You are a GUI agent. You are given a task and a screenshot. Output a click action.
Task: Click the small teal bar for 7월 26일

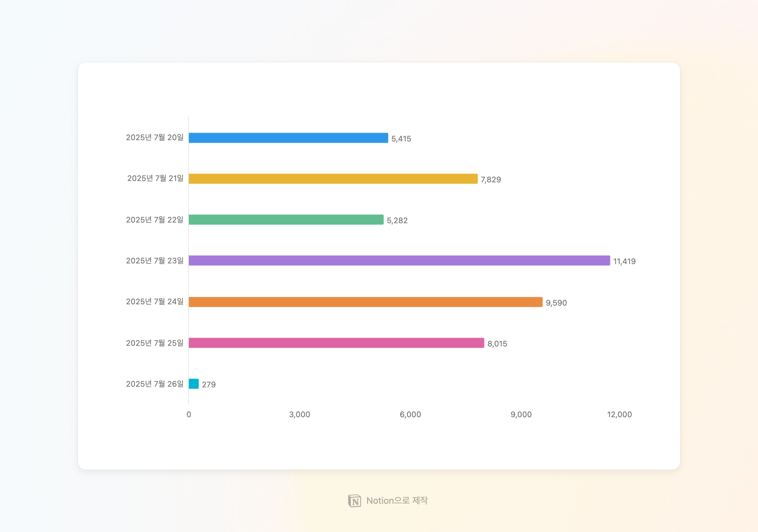point(194,384)
